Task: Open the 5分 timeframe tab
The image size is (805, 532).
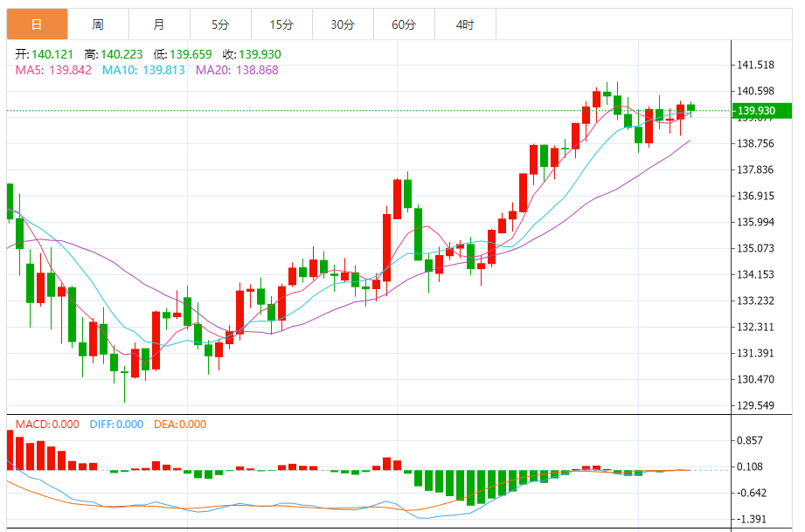Action: [220, 24]
